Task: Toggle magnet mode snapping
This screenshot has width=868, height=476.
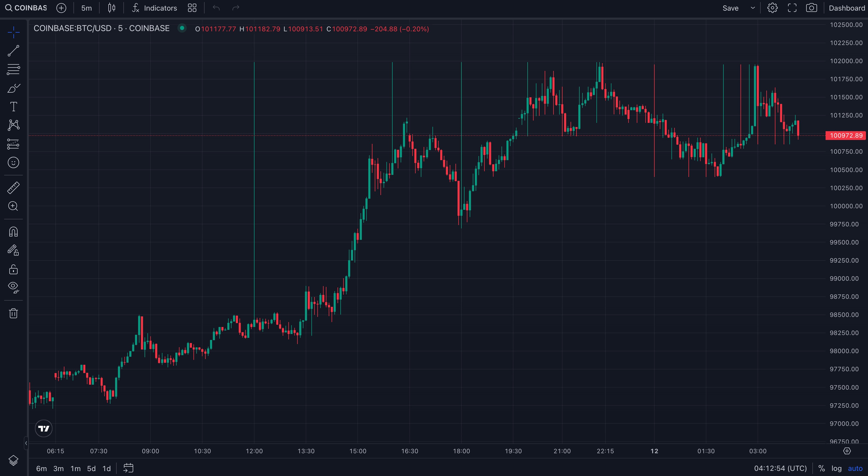Action: [13, 232]
